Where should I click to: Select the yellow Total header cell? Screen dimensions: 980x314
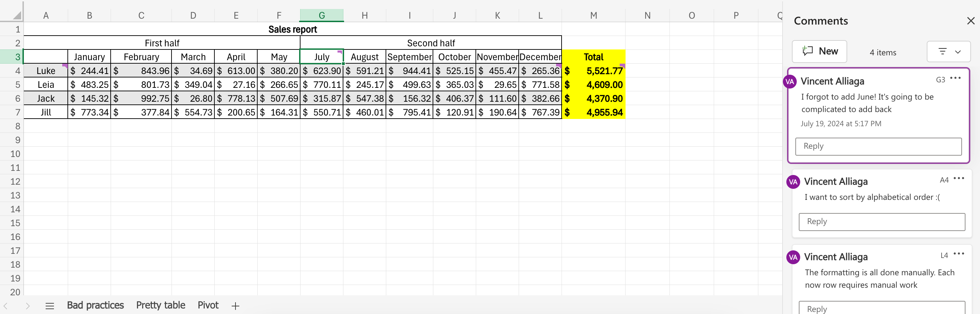pyautogui.click(x=593, y=57)
